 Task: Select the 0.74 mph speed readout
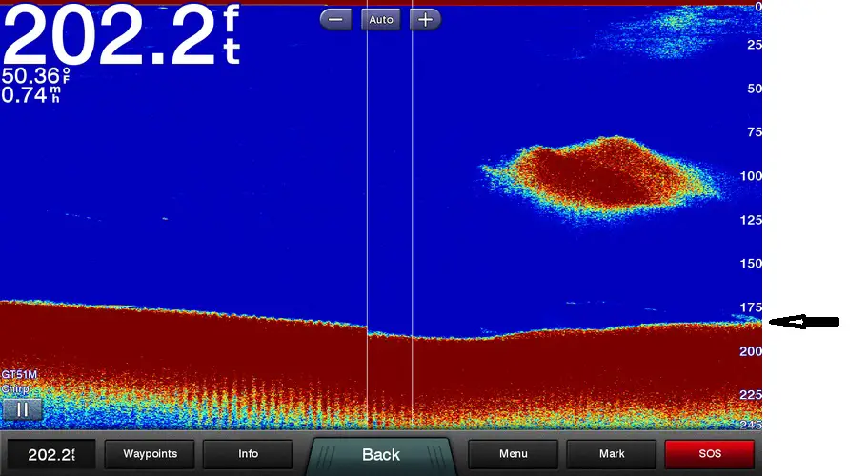pyautogui.click(x=31, y=94)
